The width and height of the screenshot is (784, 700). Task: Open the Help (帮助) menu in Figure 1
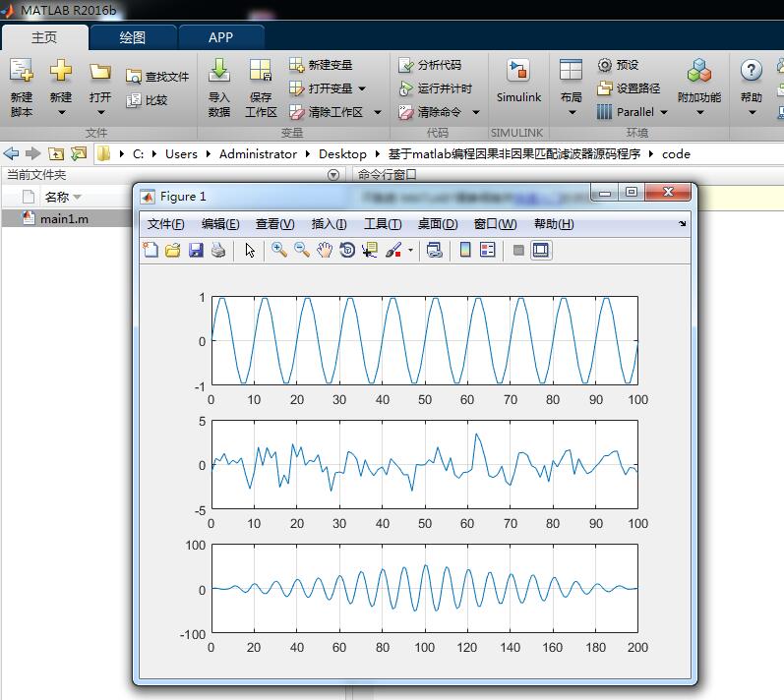(554, 224)
